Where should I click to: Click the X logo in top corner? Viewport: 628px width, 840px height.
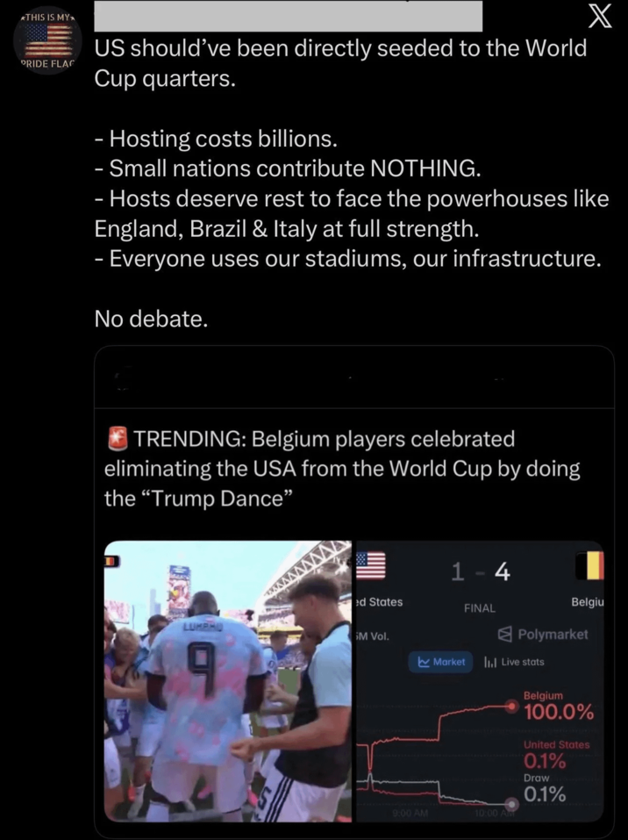(x=600, y=17)
